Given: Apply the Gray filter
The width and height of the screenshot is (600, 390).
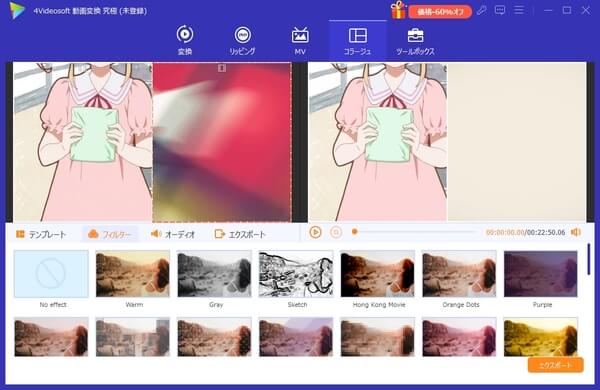Looking at the screenshot, I should [215, 274].
